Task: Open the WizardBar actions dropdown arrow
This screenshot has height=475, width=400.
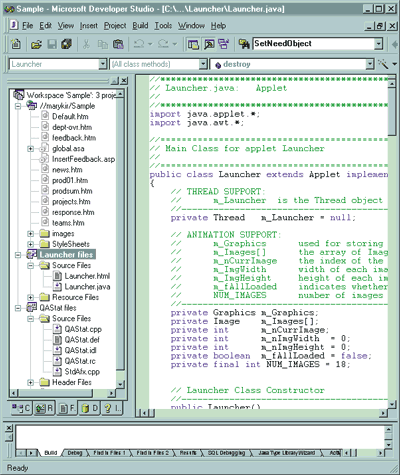Action: 394,64
